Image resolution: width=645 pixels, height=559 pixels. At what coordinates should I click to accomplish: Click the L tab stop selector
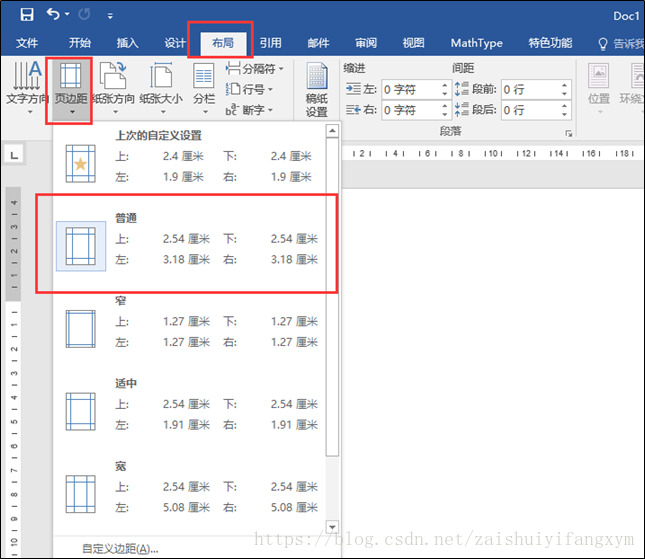pos(14,155)
